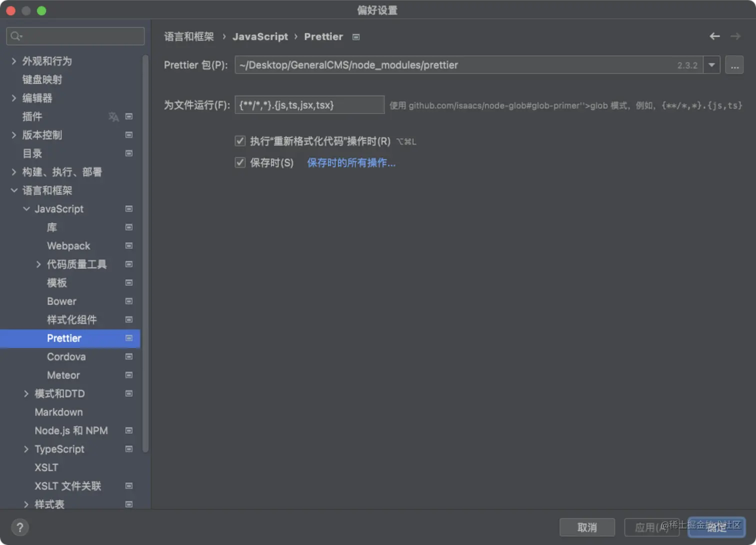
Task: Click the settings square icon beside JavaScript
Action: [x=128, y=209]
